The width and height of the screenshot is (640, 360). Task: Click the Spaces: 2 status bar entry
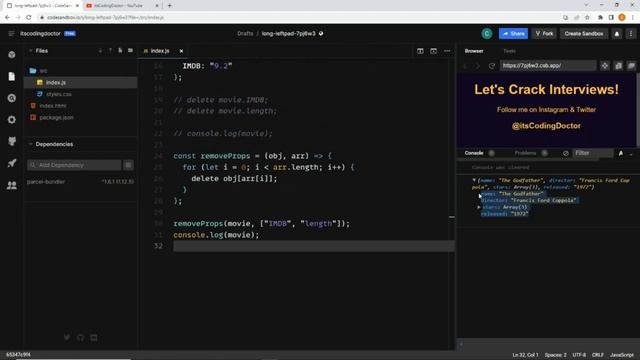coord(556,355)
